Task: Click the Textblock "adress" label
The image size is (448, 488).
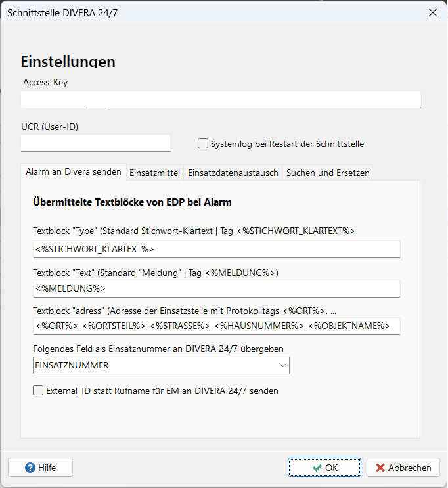Action: click(x=185, y=311)
